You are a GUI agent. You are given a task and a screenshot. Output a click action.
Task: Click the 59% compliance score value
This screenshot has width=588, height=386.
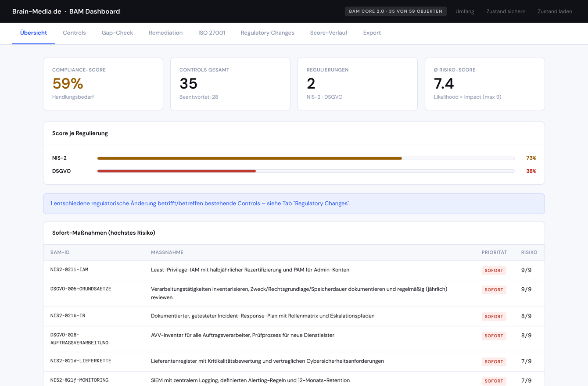click(x=68, y=83)
